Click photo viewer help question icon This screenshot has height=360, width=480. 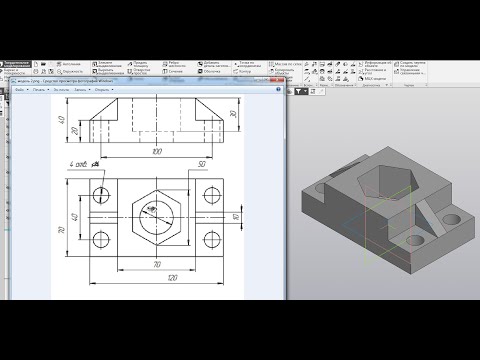click(278, 89)
